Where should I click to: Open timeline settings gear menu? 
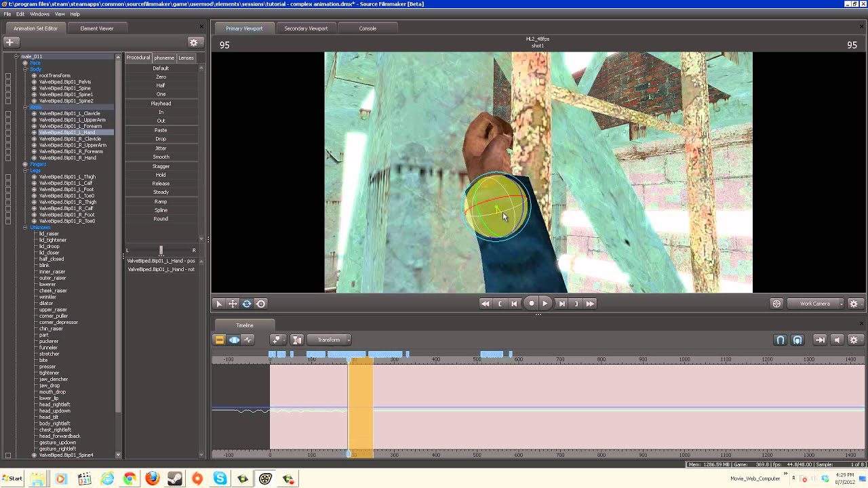(x=854, y=340)
